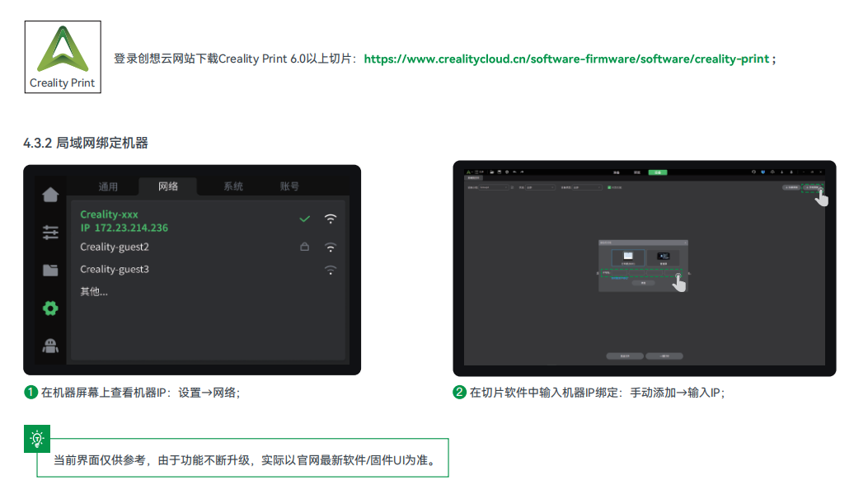The width and height of the screenshot is (868, 504).
Task: Click the user account icon in slicer title bar
Action: 791,172
